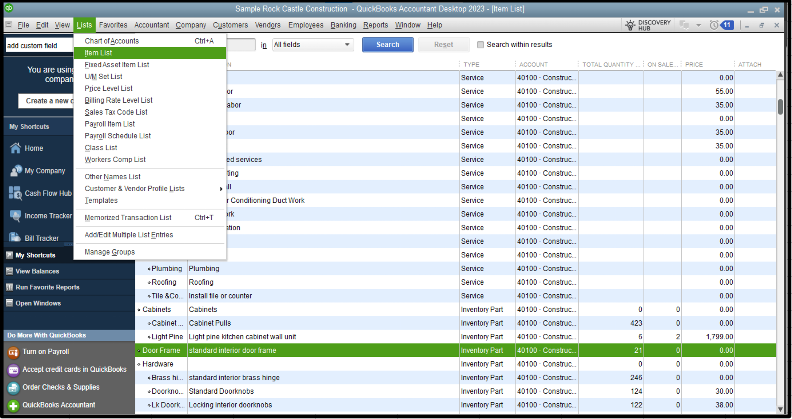Choose Manage Groups

(x=150, y=252)
